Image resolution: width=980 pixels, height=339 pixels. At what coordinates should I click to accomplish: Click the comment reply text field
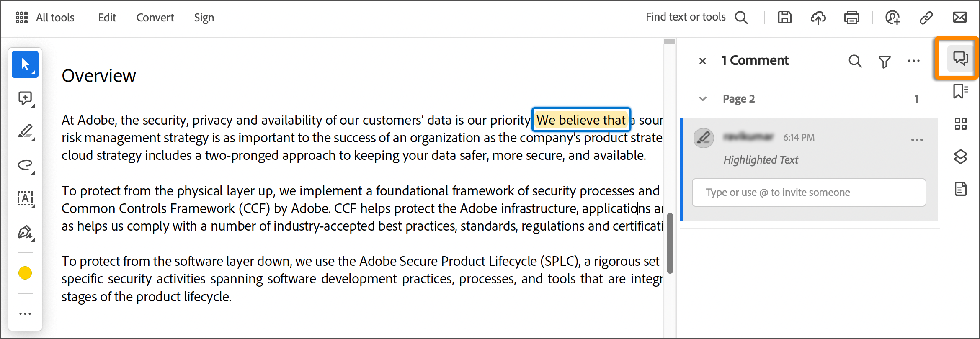click(809, 193)
